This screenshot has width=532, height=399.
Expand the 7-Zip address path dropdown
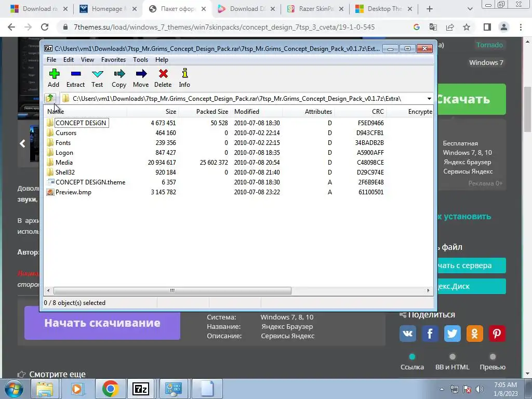[429, 99]
